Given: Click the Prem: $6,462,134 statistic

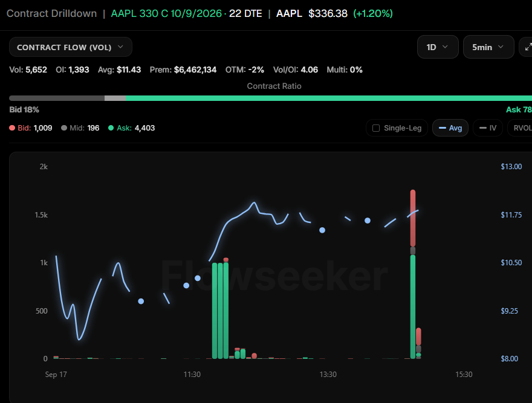Looking at the screenshot, I should click(183, 70).
